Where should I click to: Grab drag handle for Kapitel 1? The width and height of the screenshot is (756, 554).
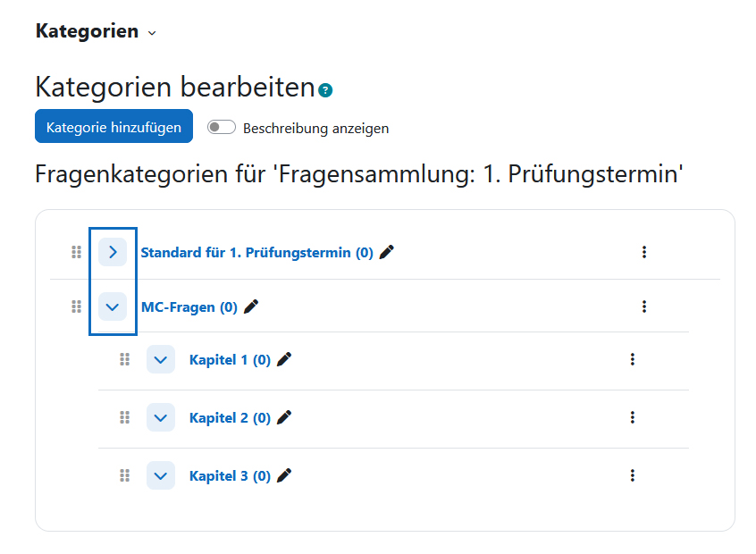(124, 360)
